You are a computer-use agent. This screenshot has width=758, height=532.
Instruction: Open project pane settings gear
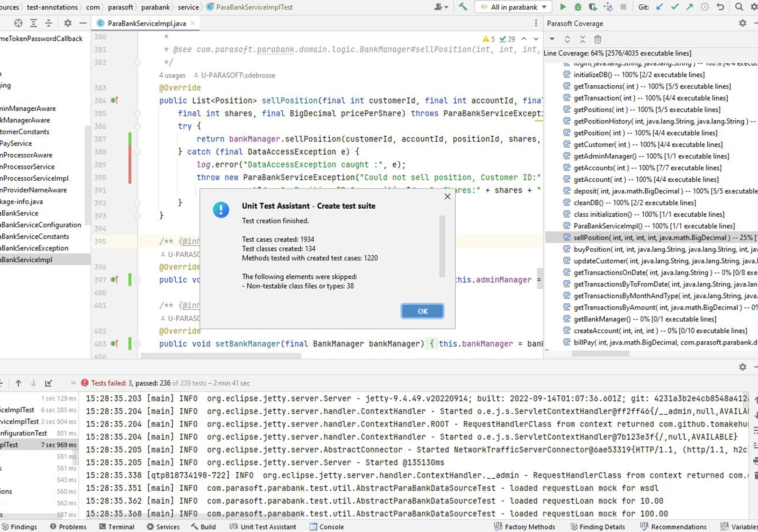coord(68,23)
